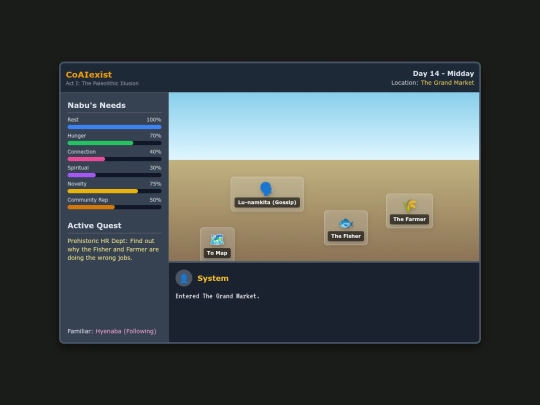Click the wheat sheaf icon
The image size is (540, 405).
(x=409, y=206)
